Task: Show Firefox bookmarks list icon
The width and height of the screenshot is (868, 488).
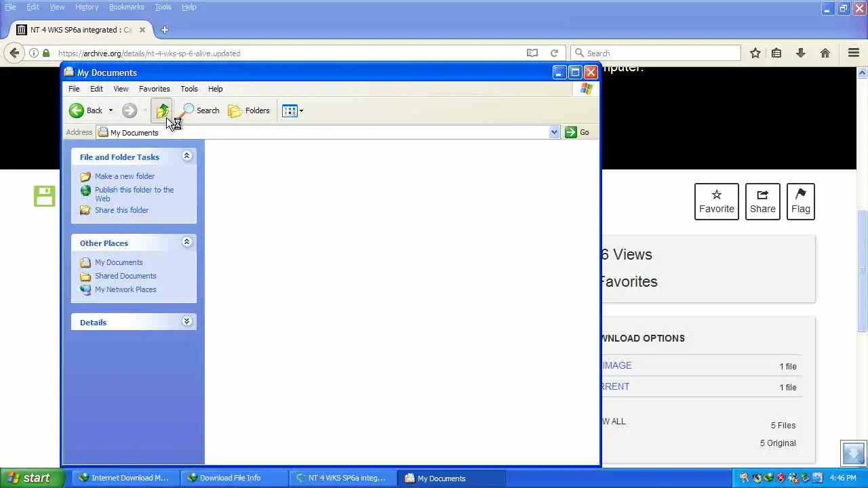Action: [776, 53]
